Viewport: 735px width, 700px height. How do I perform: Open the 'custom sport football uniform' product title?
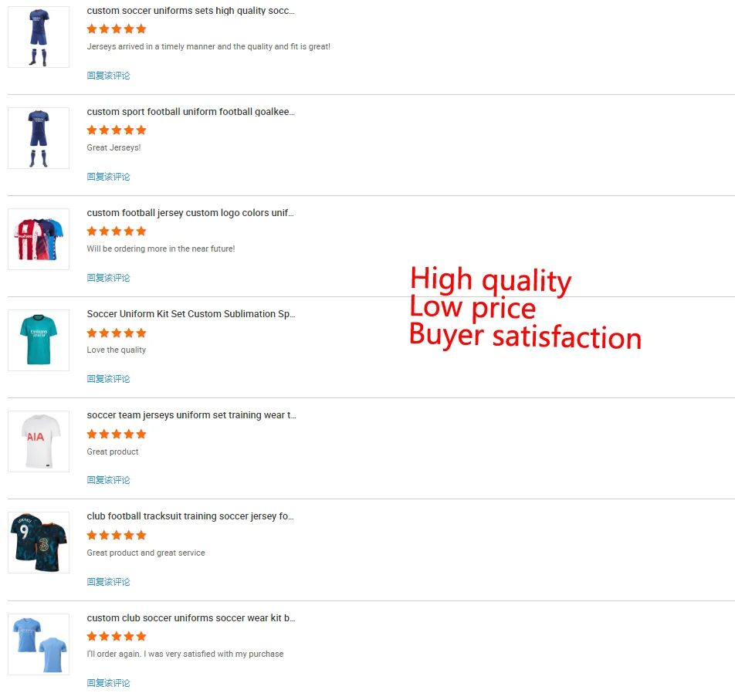tap(190, 112)
